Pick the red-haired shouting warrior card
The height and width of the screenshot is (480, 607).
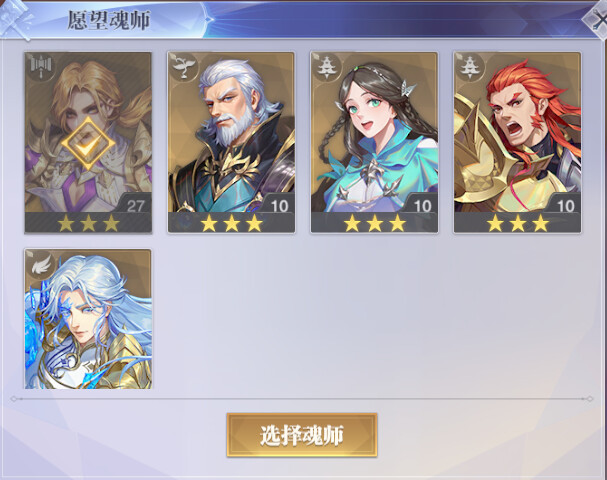[517, 142]
